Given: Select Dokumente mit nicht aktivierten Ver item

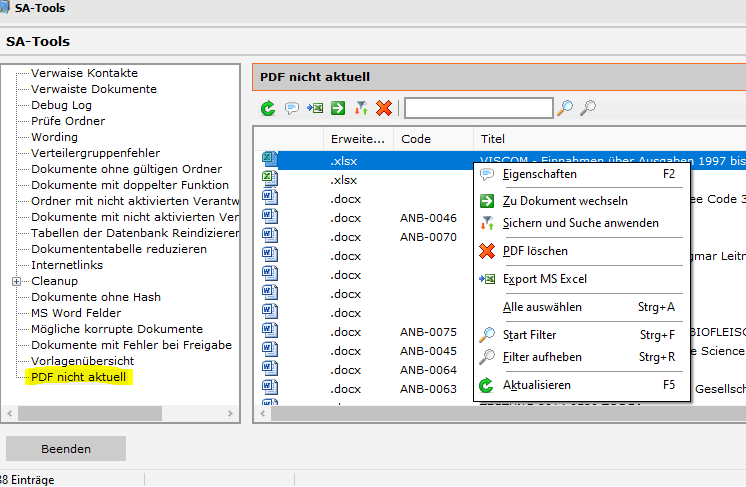Looking at the screenshot, I should point(135,217).
